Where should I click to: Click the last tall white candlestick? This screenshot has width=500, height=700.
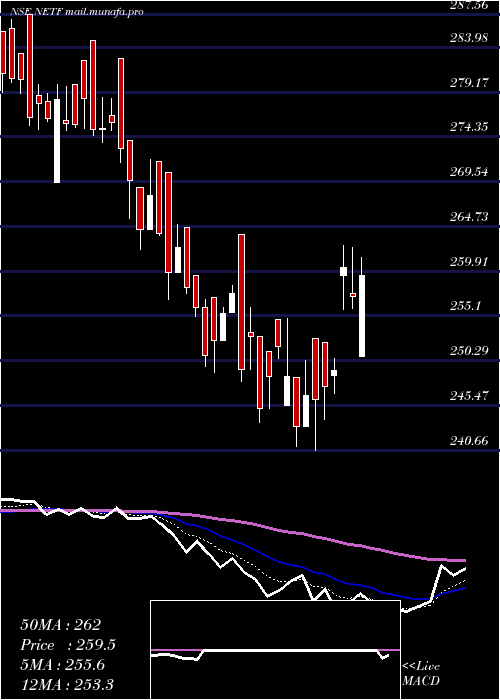tap(362, 316)
